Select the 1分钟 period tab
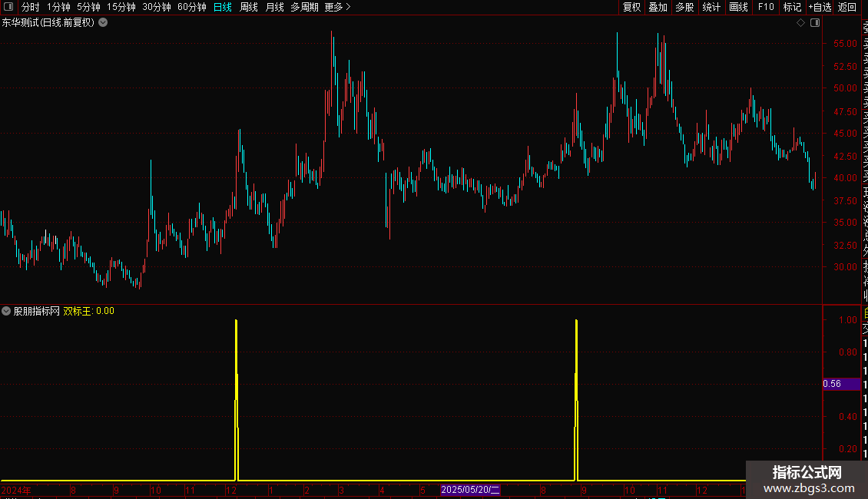868x499 pixels. pos(58,7)
